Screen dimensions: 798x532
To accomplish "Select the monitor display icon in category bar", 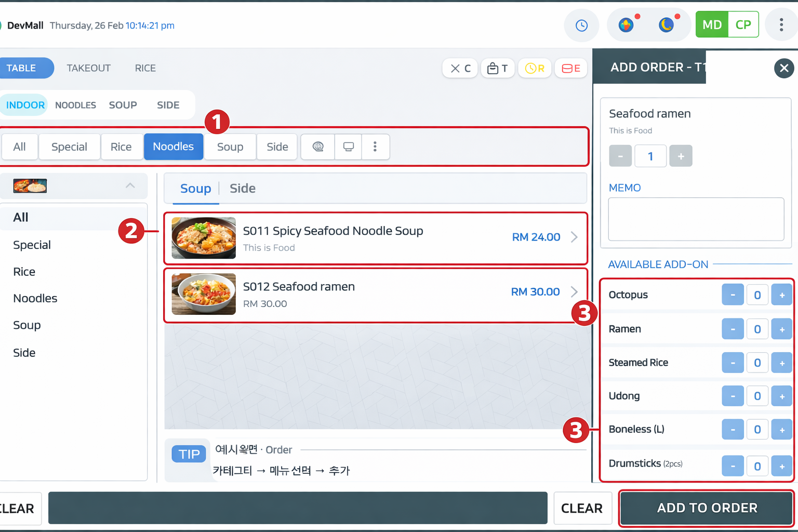I will [348, 147].
